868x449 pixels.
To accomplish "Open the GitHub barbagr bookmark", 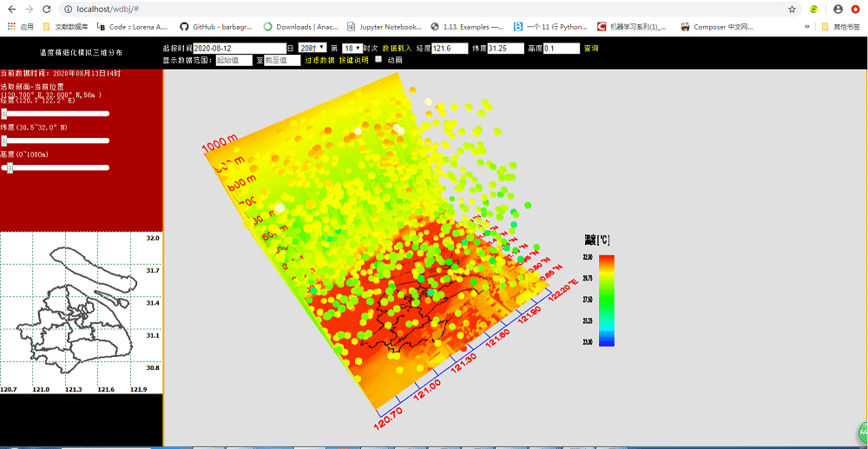I will pyautogui.click(x=217, y=27).
